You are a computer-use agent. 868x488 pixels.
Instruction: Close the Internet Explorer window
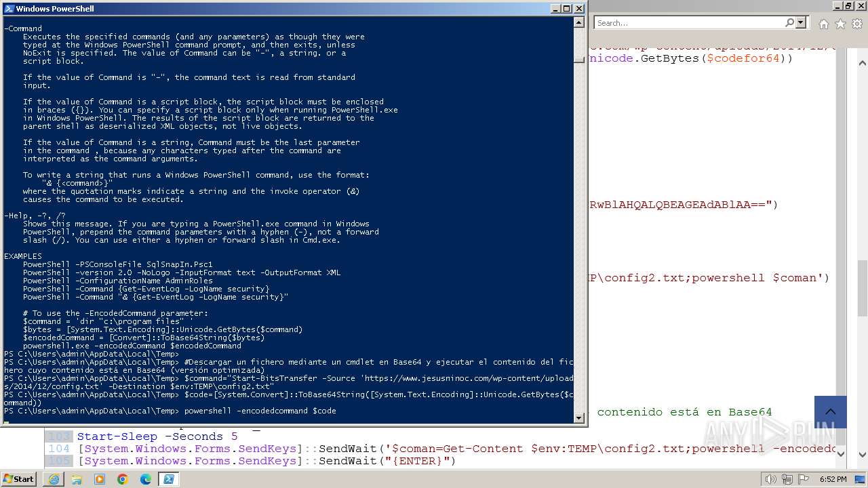click(860, 5)
